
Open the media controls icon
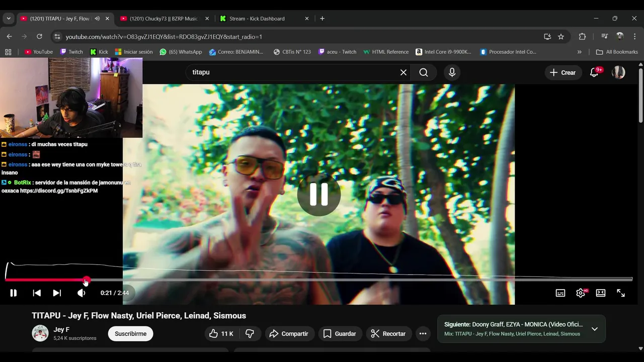(604, 37)
